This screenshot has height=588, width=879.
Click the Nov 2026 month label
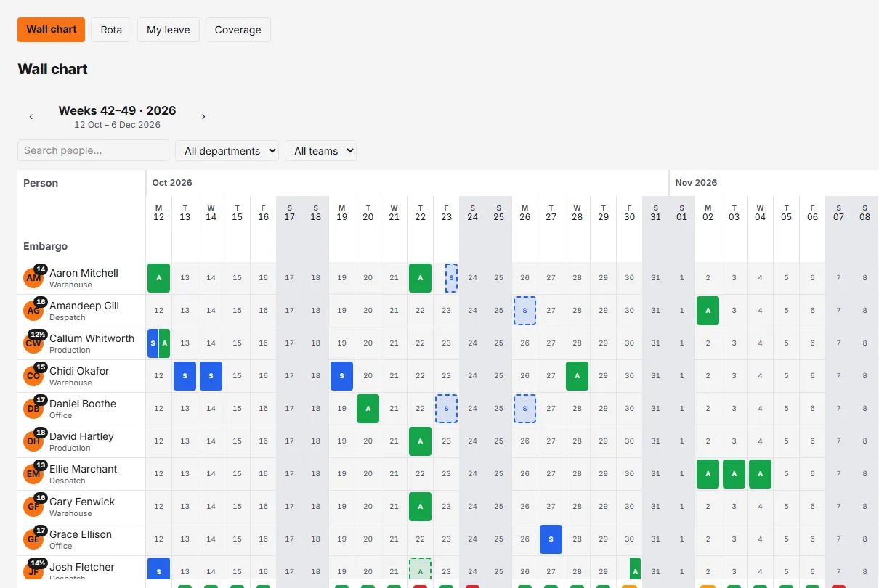696,183
